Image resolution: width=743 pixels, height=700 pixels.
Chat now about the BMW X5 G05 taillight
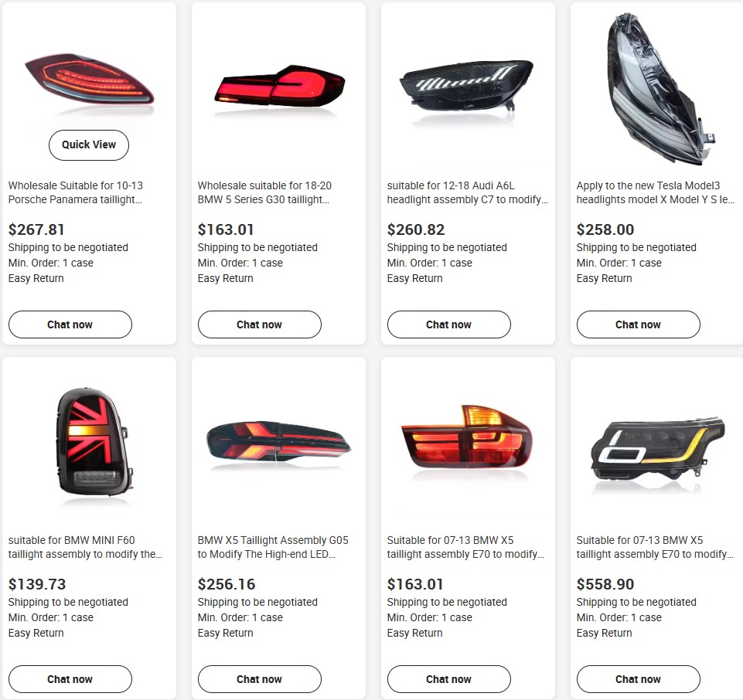(x=260, y=679)
